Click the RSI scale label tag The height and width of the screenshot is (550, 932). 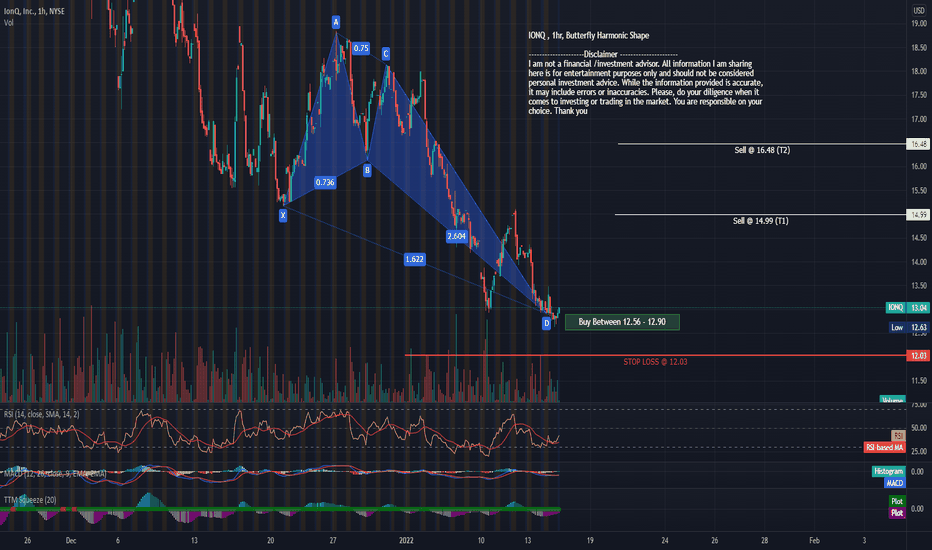click(x=898, y=435)
